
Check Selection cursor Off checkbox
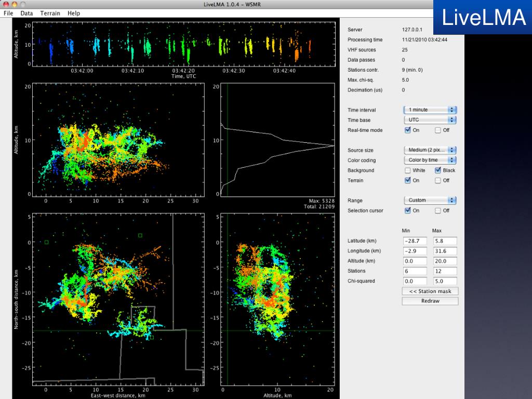437,211
